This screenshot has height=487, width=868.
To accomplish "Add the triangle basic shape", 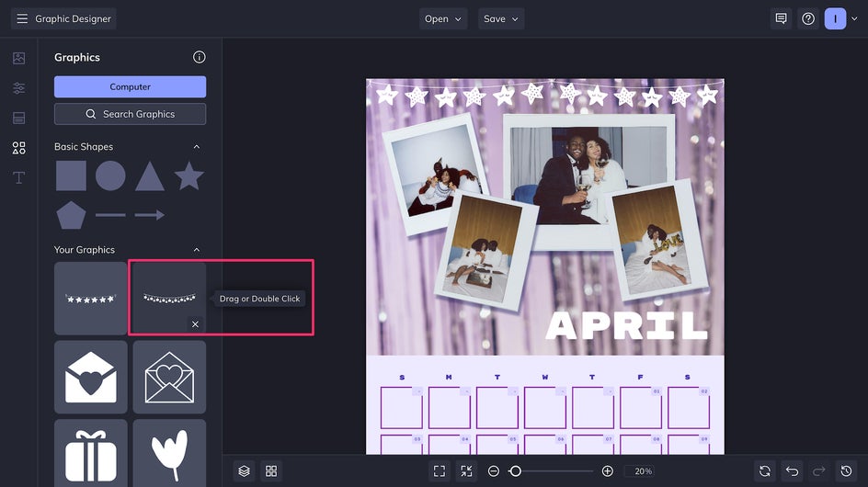I will (150, 177).
